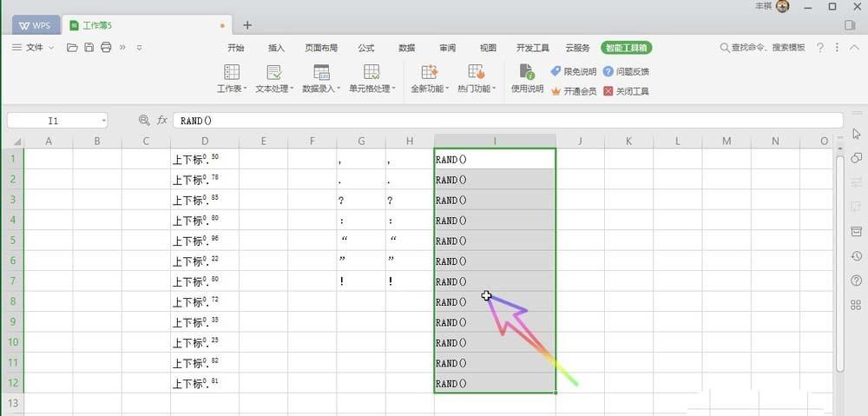The height and width of the screenshot is (416, 868).
Task: Switch to the 云服务 ribbon tab
Action: click(x=577, y=48)
